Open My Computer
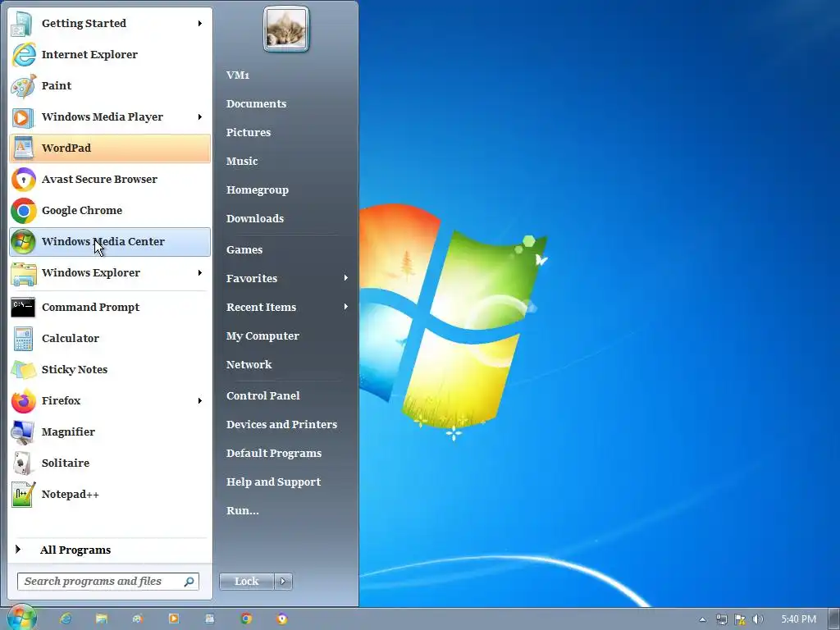 262,336
